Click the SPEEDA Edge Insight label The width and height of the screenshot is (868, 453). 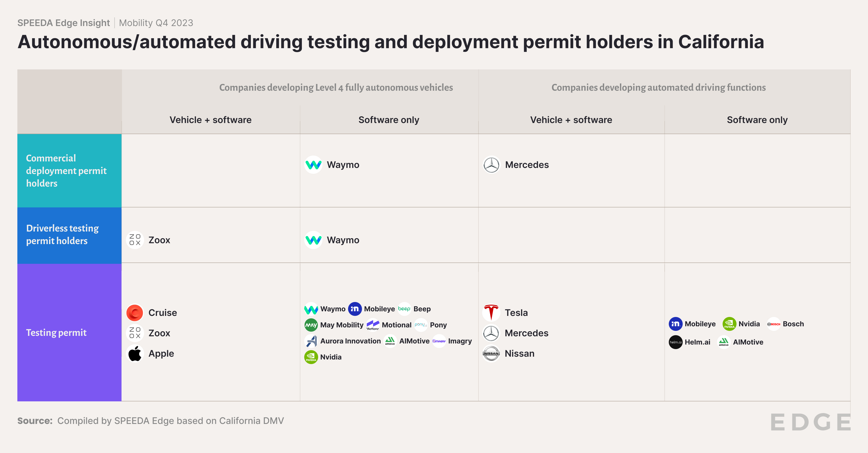64,23
